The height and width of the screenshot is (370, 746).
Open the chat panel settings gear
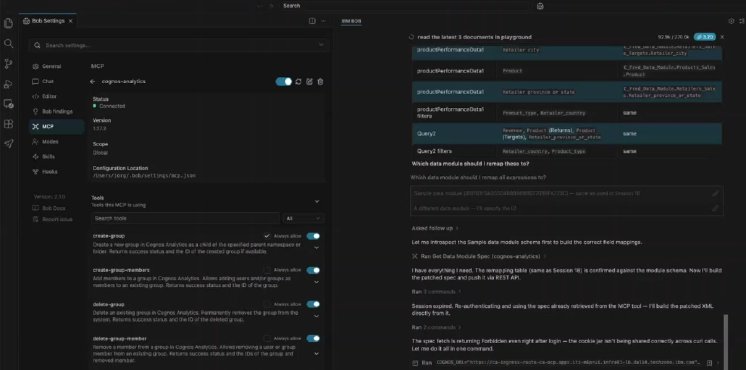click(x=731, y=21)
